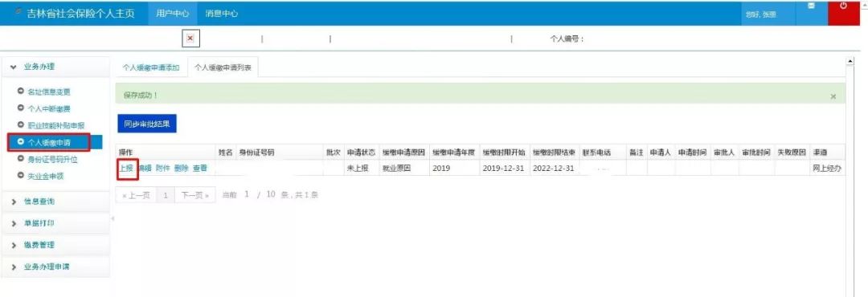Click the 个人编号 label
The width and height of the screenshot is (868, 297).
tap(567, 39)
